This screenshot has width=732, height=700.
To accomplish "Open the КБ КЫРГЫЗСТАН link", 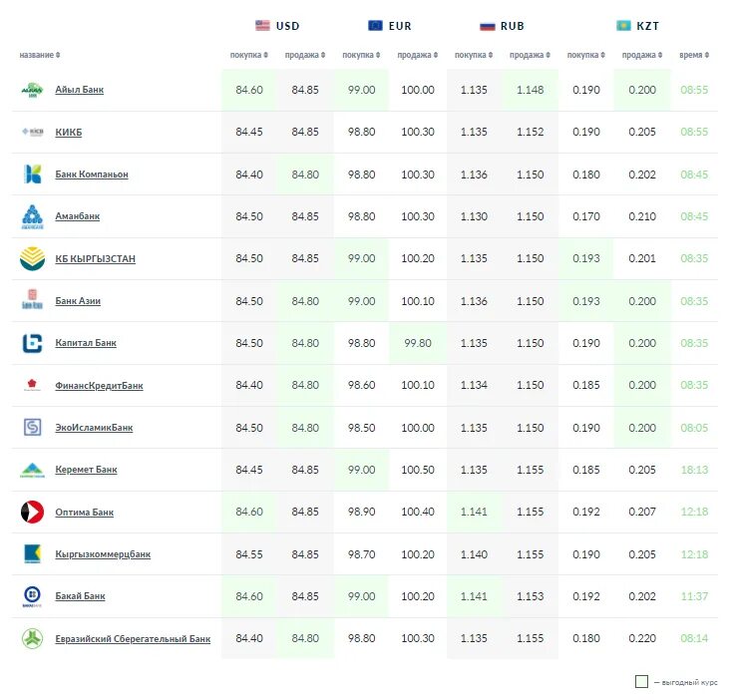I will [95, 258].
